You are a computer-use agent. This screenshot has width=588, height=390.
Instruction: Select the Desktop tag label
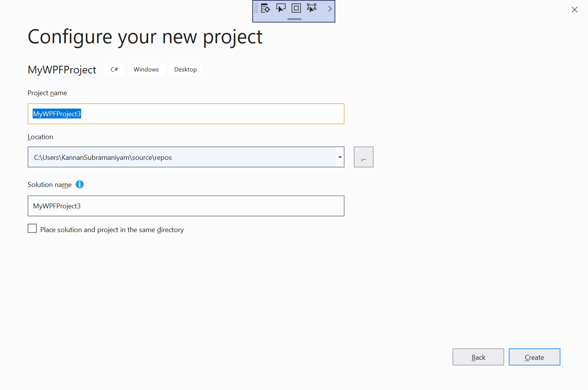click(x=185, y=70)
